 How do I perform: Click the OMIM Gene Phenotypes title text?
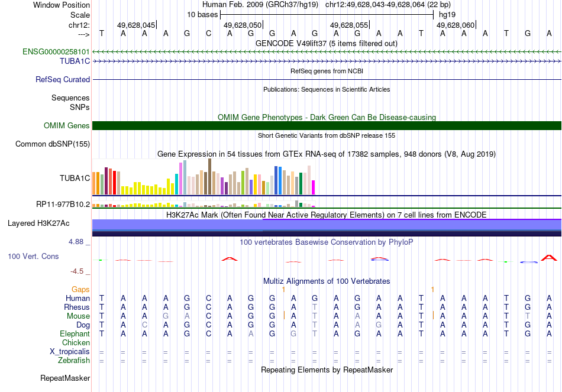pos(327,118)
